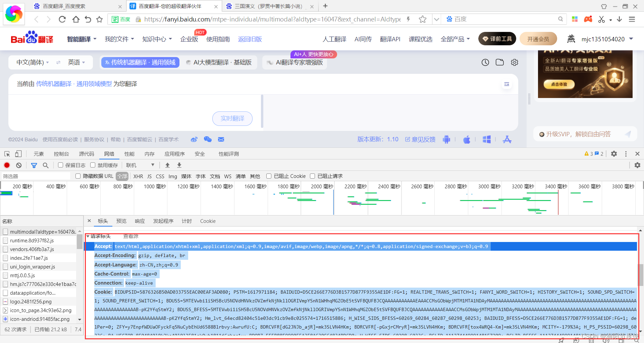644x343 pixels.
Task: Open the 预览 request detail tab
Action: coord(121,221)
